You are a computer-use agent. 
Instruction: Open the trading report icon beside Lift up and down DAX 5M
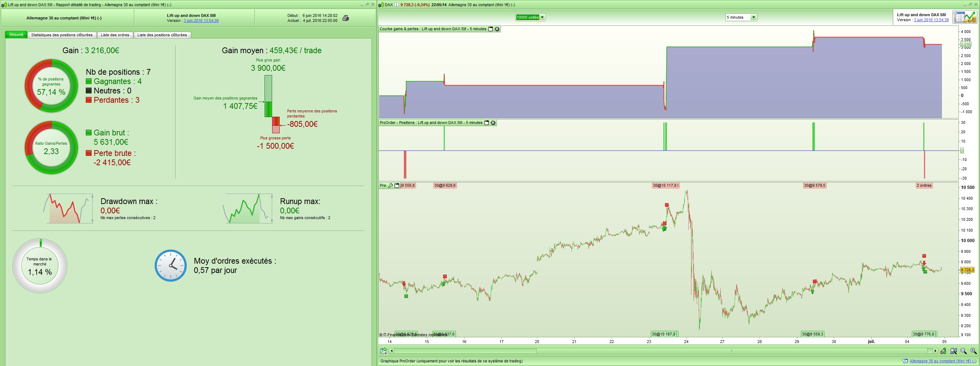coord(965,17)
